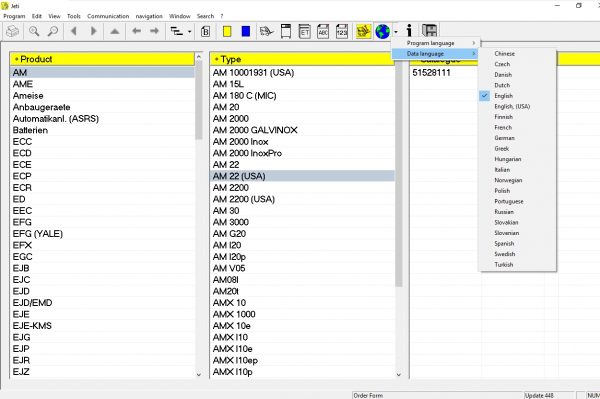Click the 123 document icon
The height and width of the screenshot is (399, 600).
coord(342,31)
